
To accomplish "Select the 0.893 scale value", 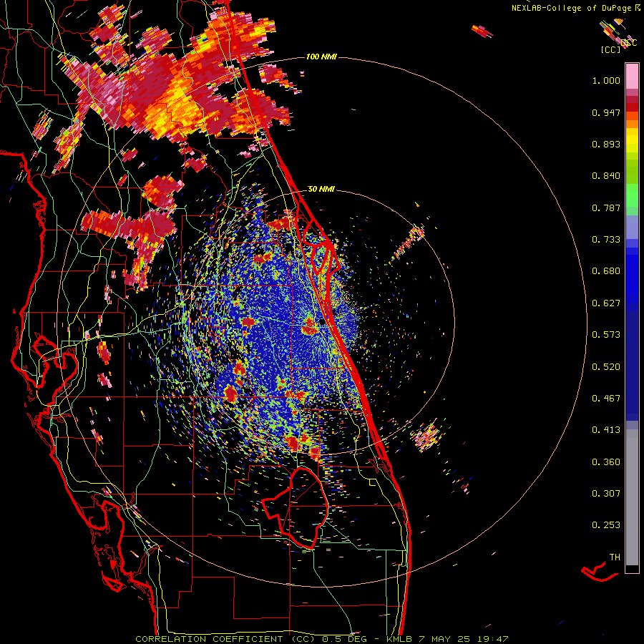I will [x=606, y=144].
